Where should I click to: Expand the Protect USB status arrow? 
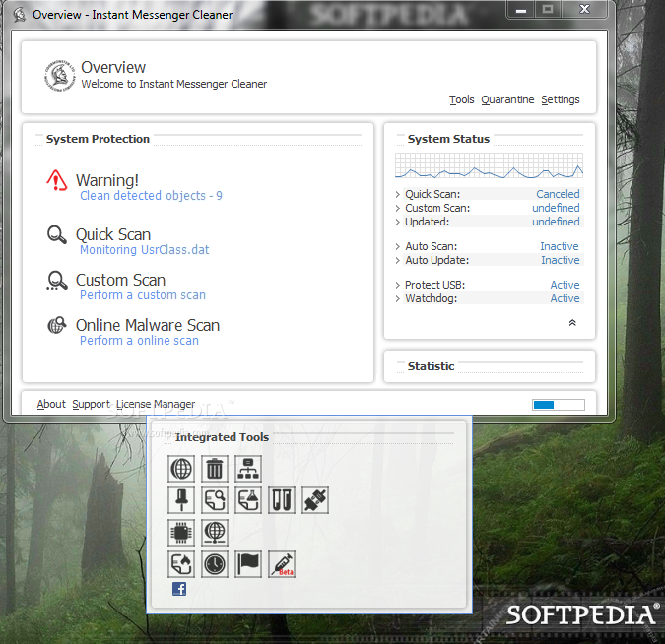(x=398, y=285)
